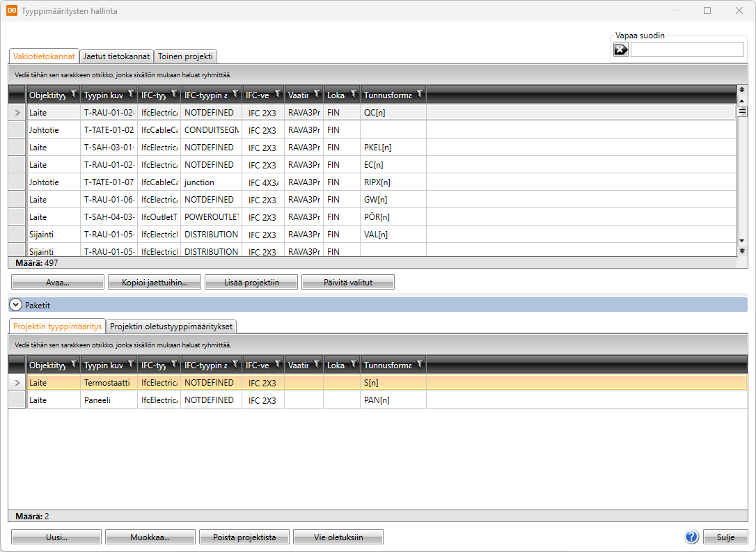
Task: Select row indicator for Termostaatti row
Action: tap(17, 383)
